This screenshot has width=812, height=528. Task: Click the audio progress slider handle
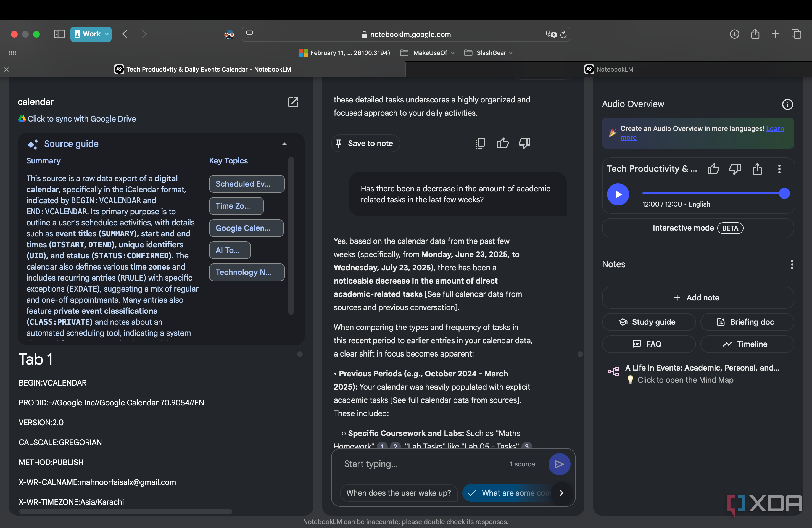coord(784,193)
